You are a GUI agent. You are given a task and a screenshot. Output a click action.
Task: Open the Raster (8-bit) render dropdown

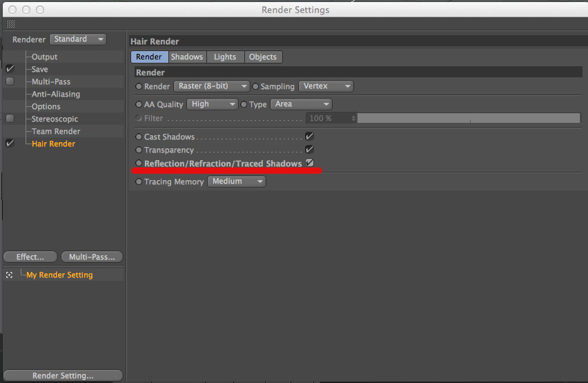click(211, 86)
